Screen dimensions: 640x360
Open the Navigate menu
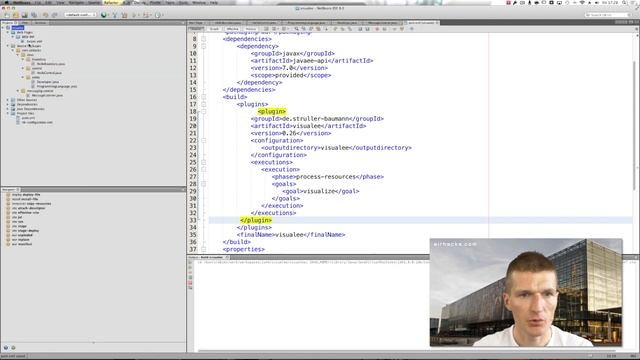point(76,2)
